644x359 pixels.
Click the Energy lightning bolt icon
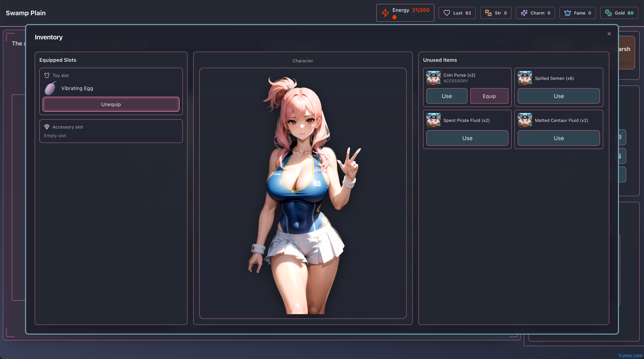(385, 13)
